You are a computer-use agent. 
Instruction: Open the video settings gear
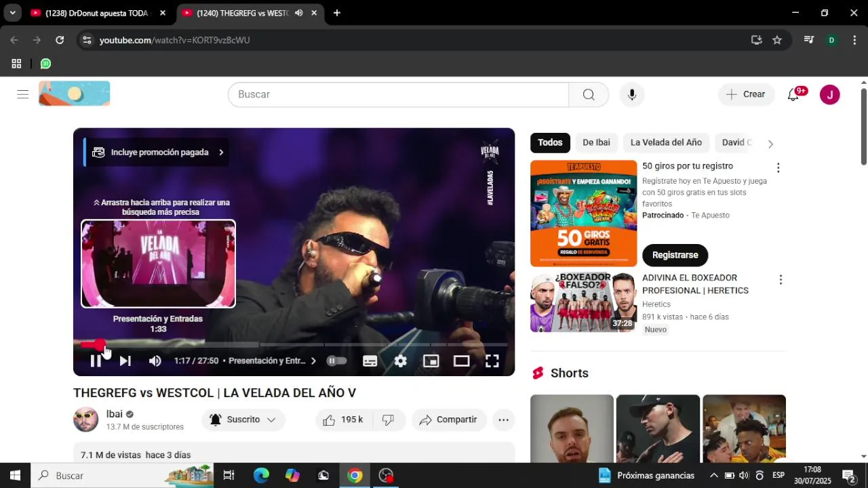coord(401,361)
